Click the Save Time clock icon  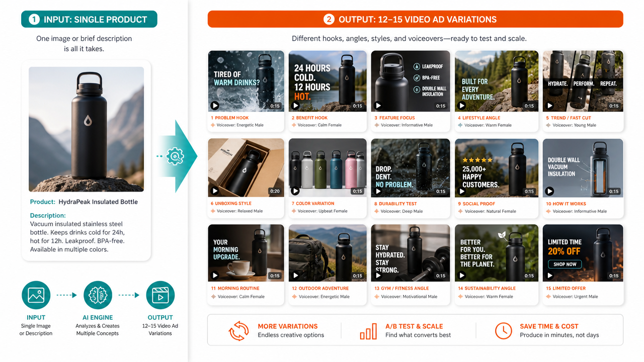tap(503, 331)
